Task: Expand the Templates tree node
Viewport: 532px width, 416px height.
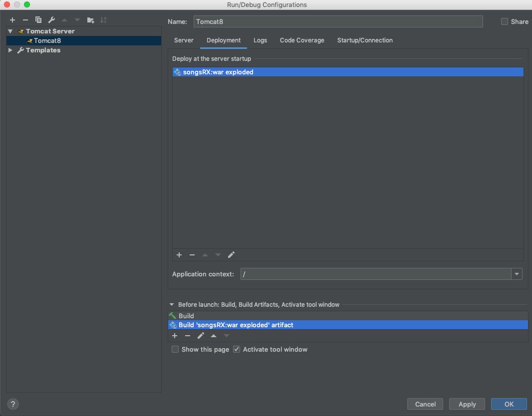Action: [10, 50]
